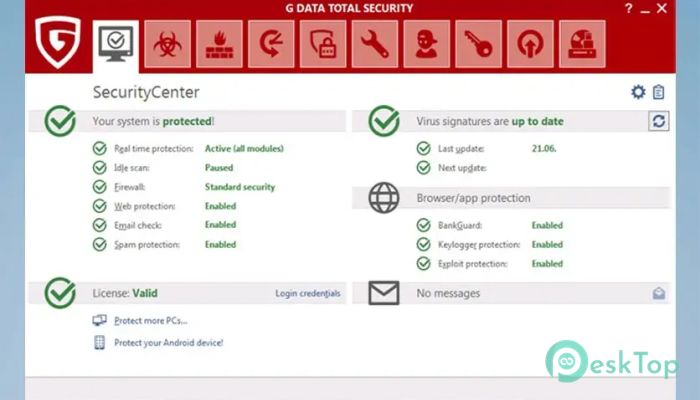The height and width of the screenshot is (400, 700).
Task: Open the Firewall brick wall tab
Action: point(219,44)
